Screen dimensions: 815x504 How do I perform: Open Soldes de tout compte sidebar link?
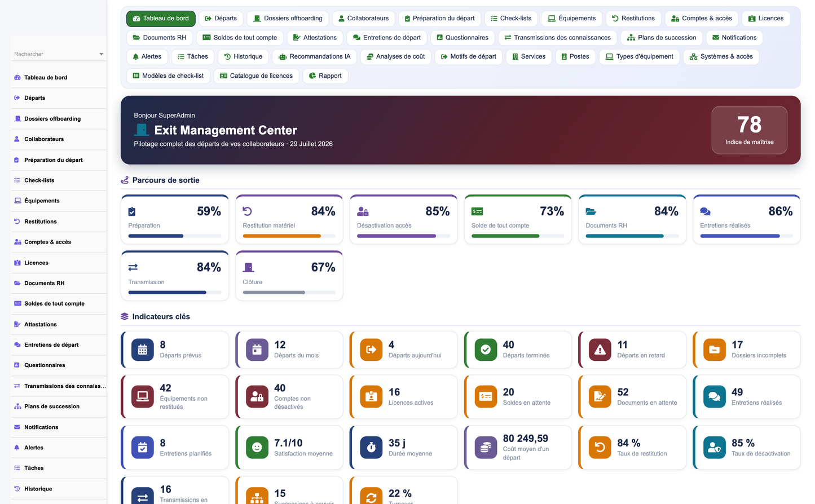(59, 303)
